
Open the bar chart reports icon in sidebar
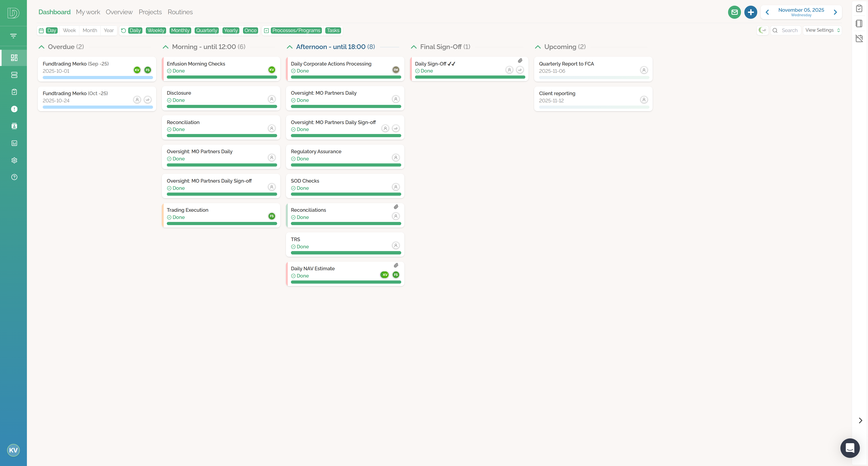(14, 143)
